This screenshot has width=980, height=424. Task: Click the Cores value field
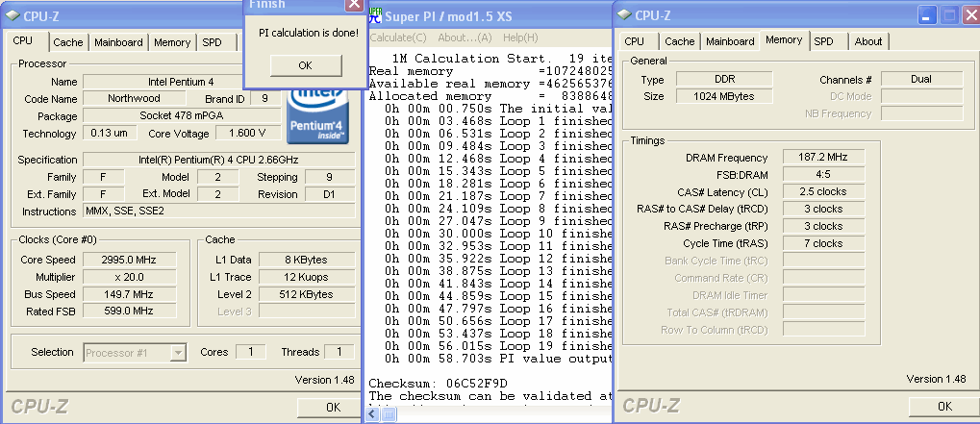point(251,352)
